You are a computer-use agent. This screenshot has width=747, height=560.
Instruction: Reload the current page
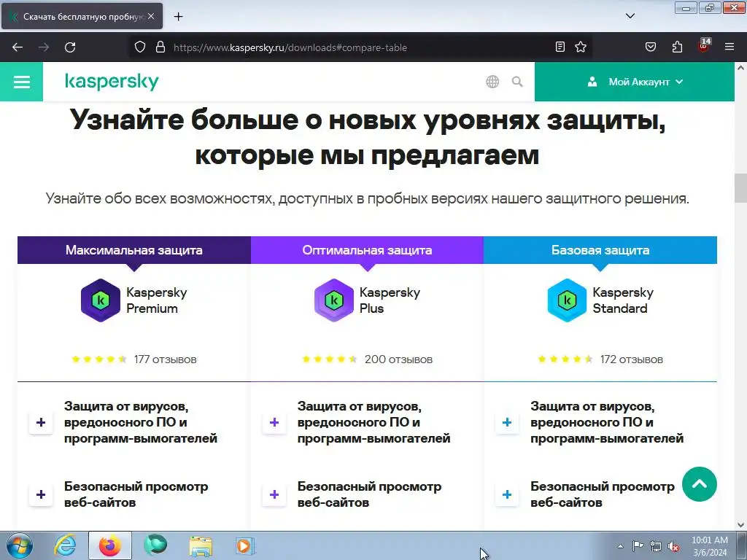70,47
